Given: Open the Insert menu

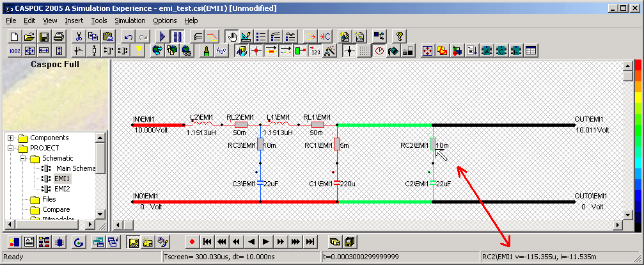Looking at the screenshot, I should (74, 20).
